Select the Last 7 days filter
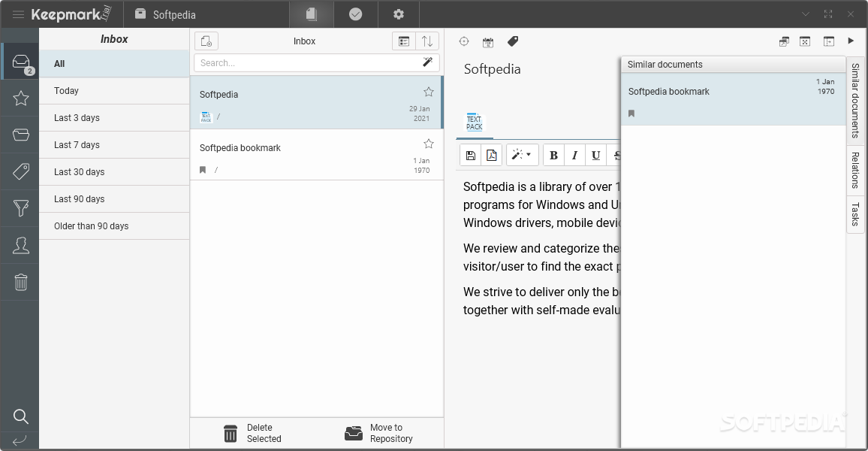 (114, 145)
